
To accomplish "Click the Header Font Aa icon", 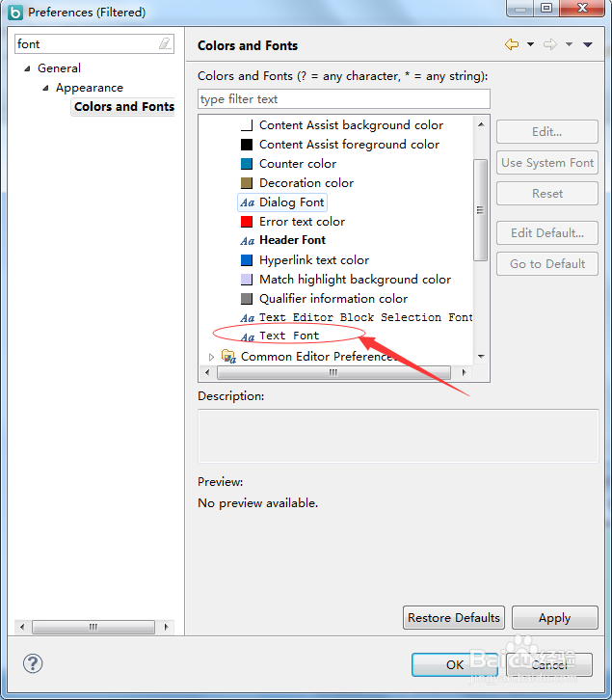I will coord(248,241).
